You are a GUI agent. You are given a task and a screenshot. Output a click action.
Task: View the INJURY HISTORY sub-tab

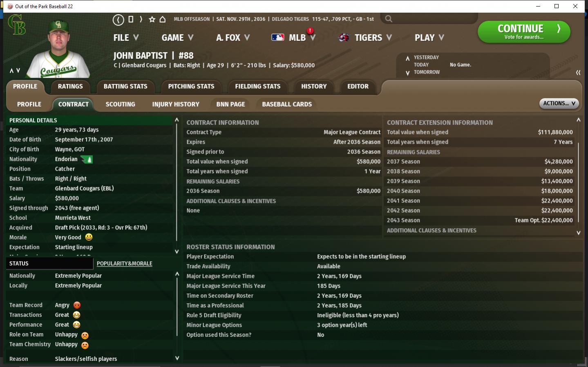pyautogui.click(x=176, y=105)
